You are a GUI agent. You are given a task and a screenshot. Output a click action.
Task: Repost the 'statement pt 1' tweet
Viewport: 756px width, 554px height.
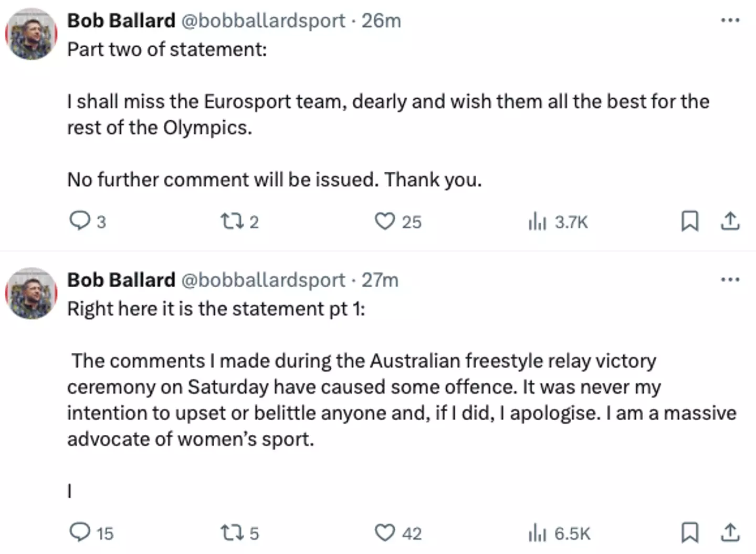point(232,532)
